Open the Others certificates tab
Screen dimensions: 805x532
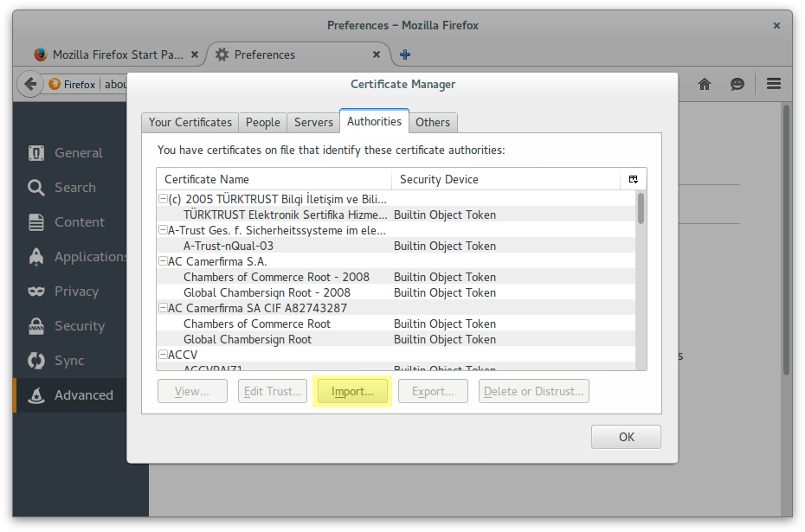pos(433,123)
